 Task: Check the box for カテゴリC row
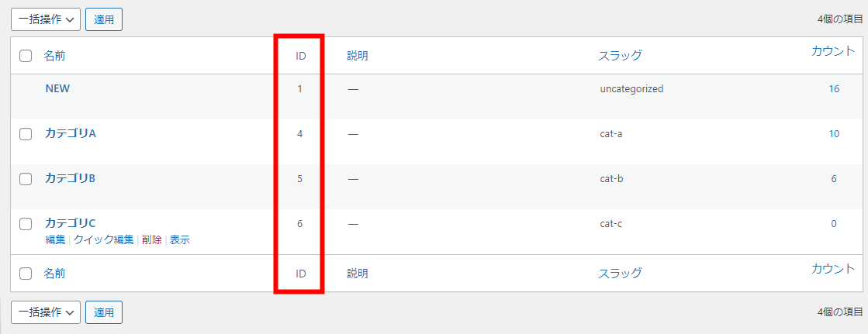pyautogui.click(x=26, y=223)
